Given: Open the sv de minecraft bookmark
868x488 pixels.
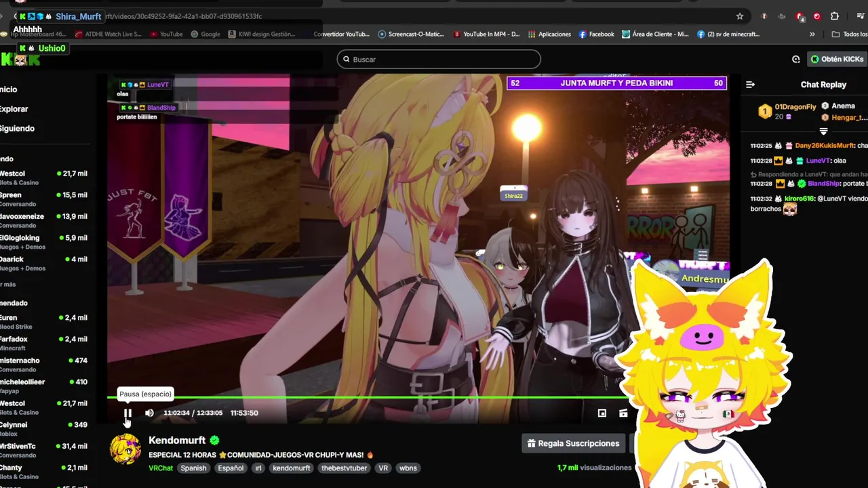Looking at the screenshot, I should pyautogui.click(x=728, y=34).
